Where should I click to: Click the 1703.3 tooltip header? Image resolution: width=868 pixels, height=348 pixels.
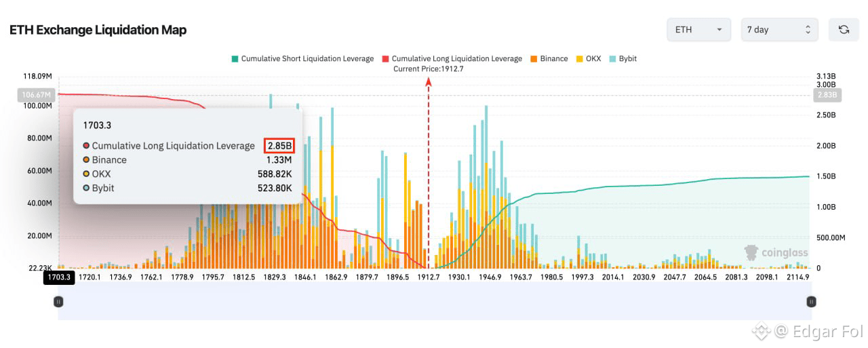(97, 125)
